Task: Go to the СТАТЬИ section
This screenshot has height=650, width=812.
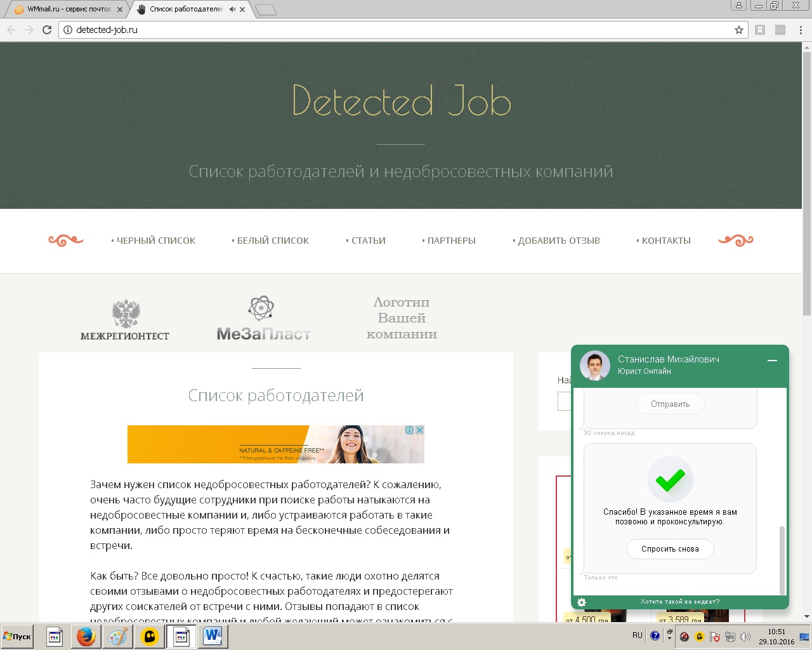Action: (365, 241)
